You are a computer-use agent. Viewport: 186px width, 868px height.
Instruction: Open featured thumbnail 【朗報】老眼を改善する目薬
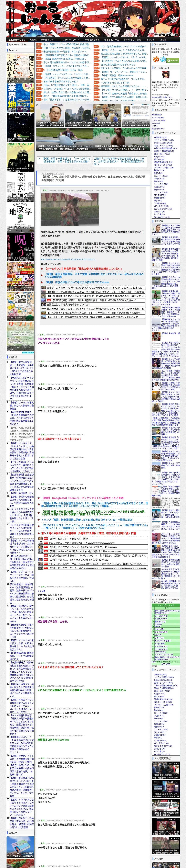[107, 116]
